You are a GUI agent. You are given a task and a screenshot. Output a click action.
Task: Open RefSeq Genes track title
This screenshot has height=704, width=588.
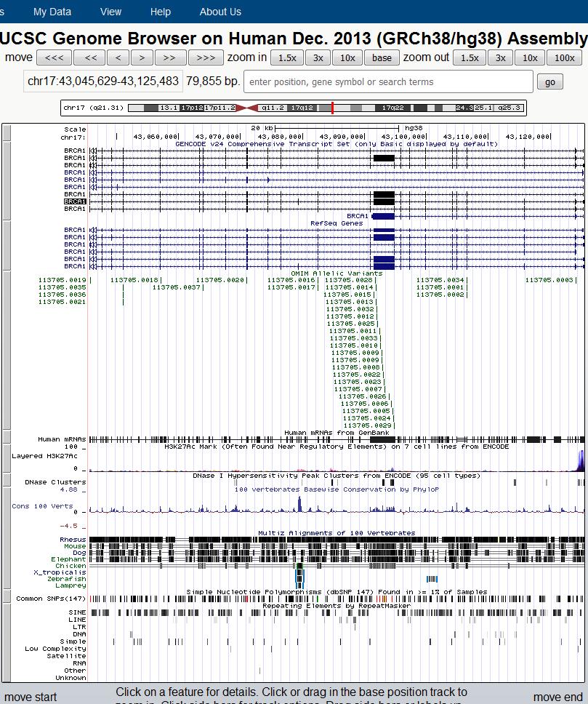coord(337,223)
